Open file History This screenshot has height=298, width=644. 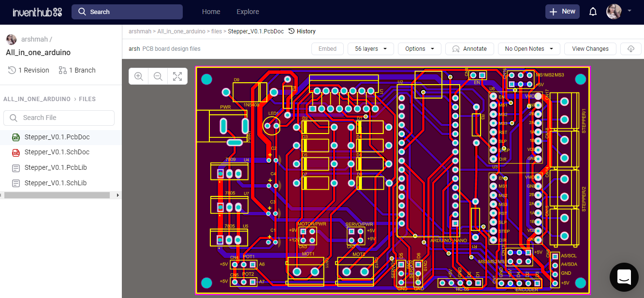302,31
